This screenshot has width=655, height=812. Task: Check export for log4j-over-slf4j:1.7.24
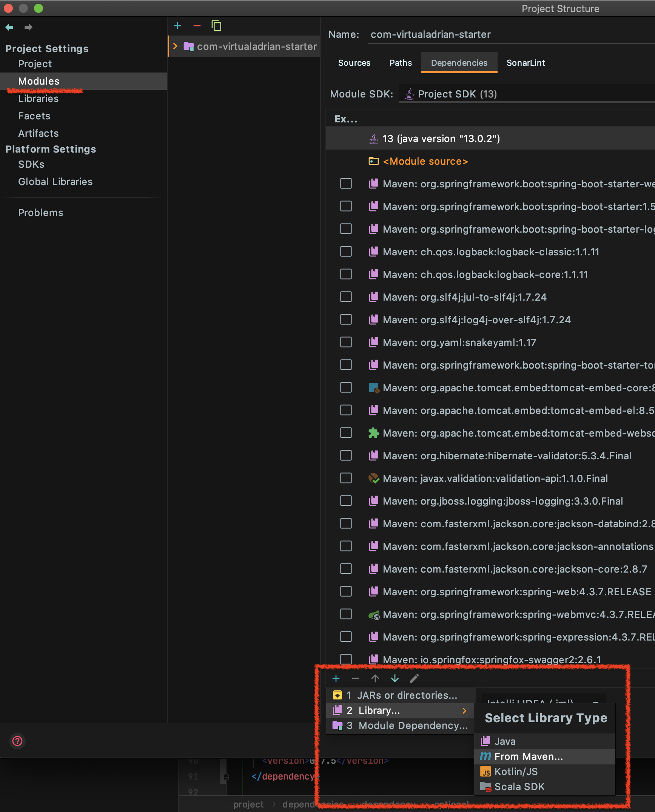(346, 320)
